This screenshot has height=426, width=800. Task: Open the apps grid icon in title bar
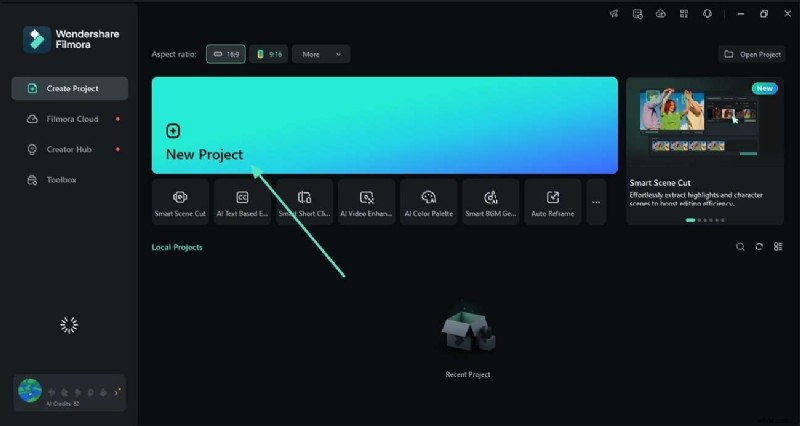coord(684,14)
